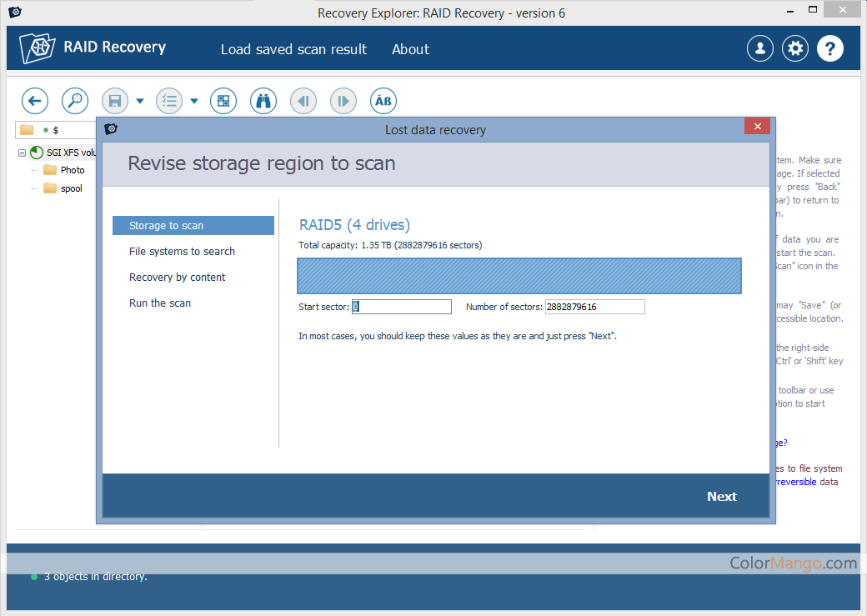Click the magnifier scan icon
The width and height of the screenshot is (867, 616).
coord(75,101)
